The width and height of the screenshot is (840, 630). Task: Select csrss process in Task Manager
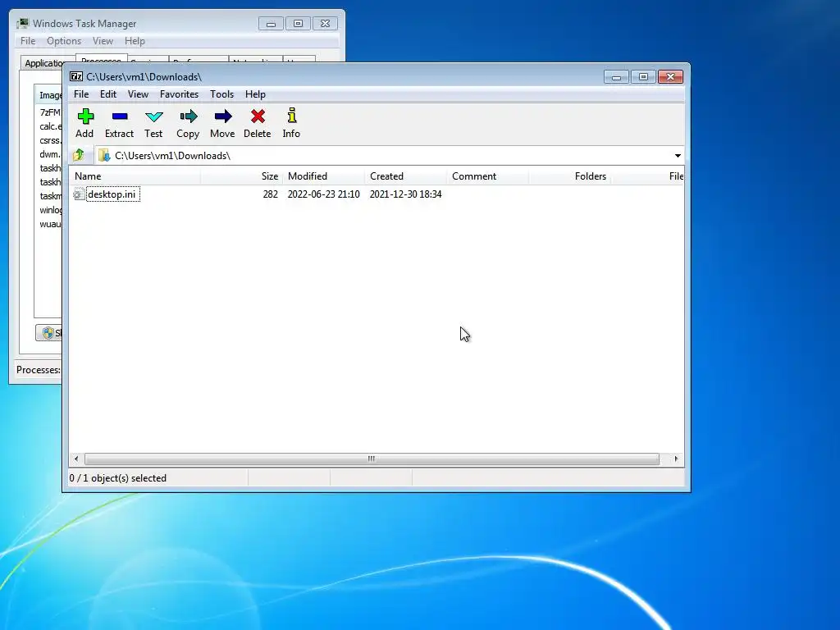pos(50,140)
